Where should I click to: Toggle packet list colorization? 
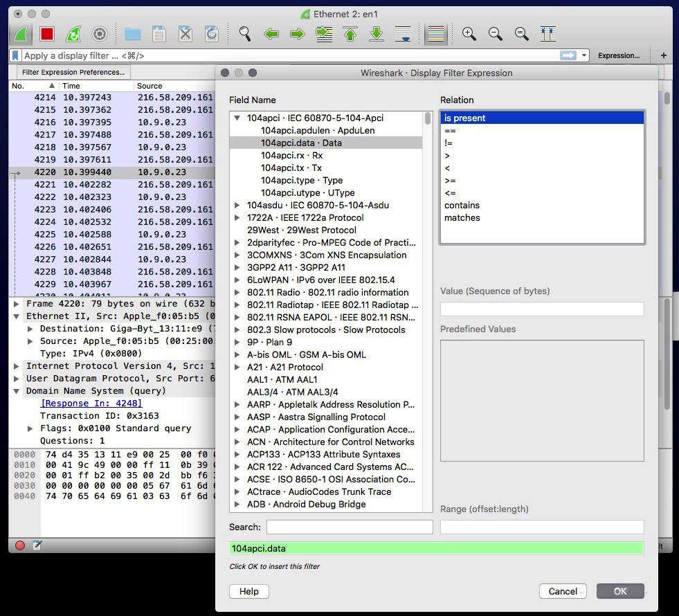pyautogui.click(x=435, y=34)
